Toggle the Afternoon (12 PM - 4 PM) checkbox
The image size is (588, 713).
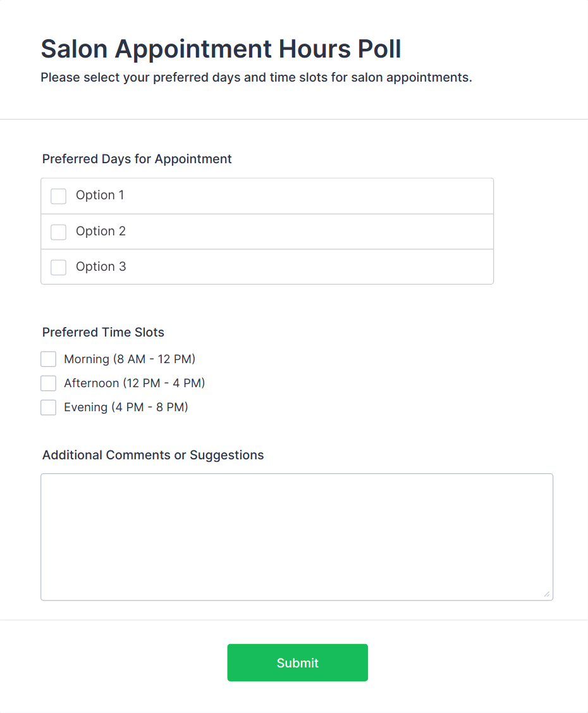[48, 383]
